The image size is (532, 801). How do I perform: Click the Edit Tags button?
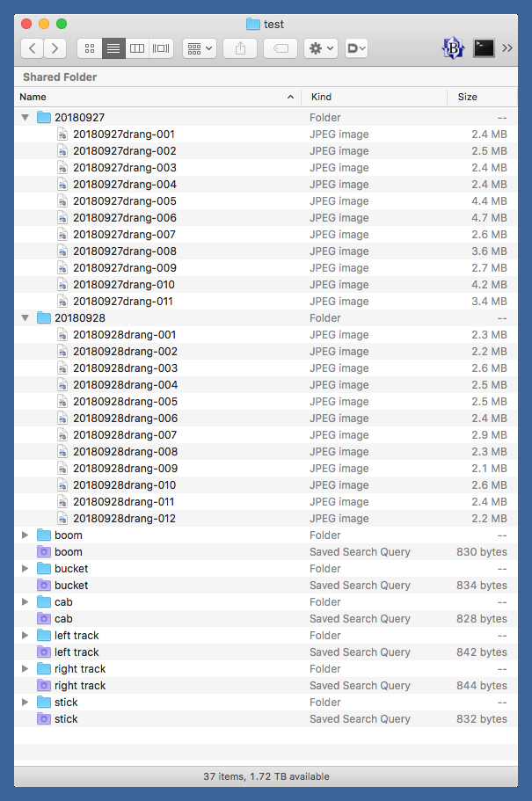[x=281, y=49]
